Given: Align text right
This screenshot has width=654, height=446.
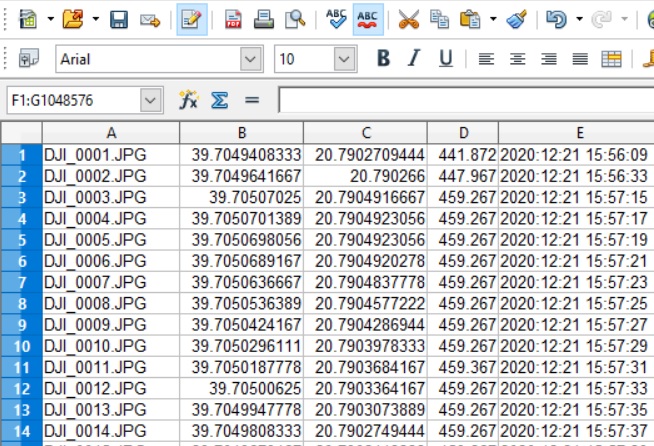Looking at the screenshot, I should click(x=548, y=59).
